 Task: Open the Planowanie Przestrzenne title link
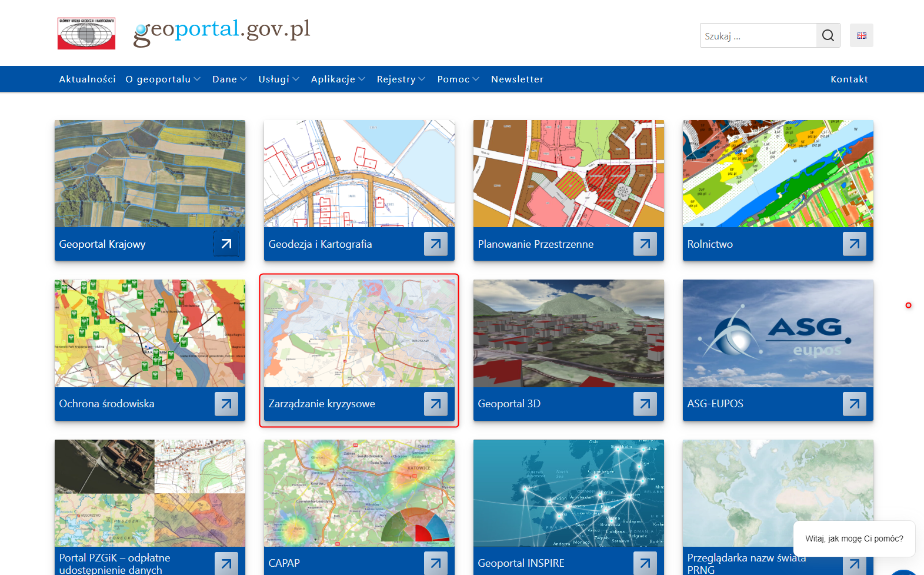tap(536, 244)
